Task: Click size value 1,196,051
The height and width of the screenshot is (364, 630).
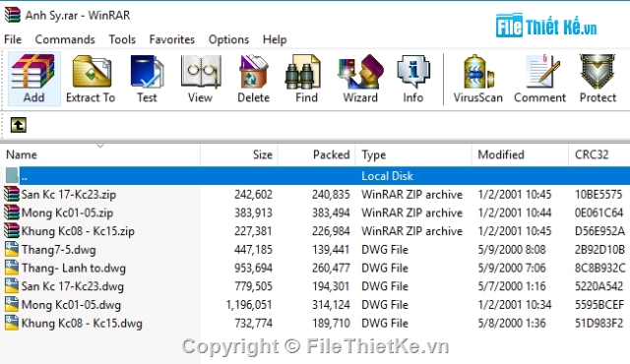Action: [249, 305]
